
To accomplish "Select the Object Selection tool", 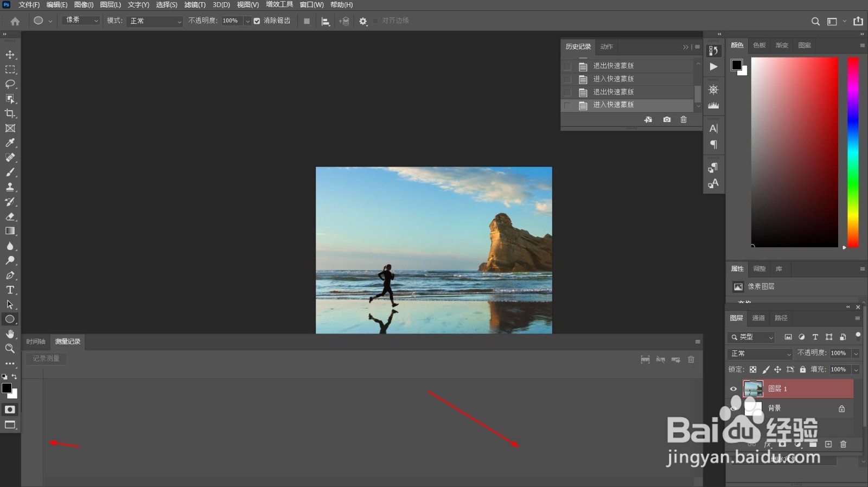I will [10, 99].
